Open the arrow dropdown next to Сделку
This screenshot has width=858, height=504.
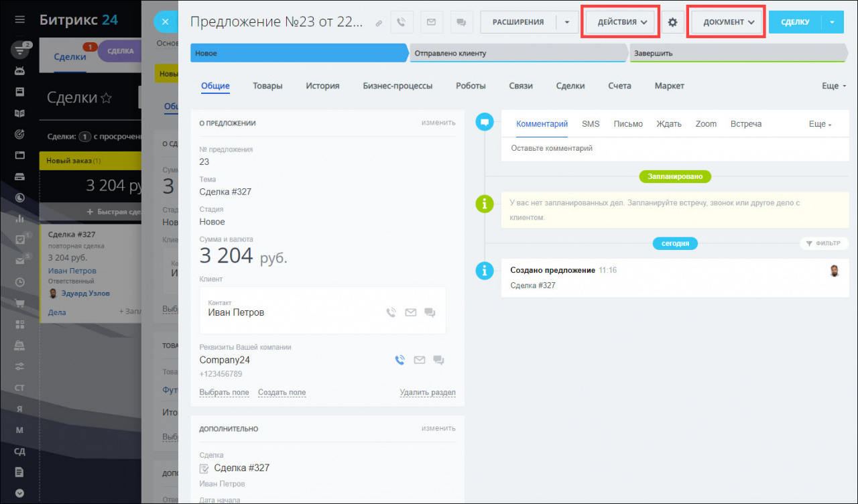832,22
